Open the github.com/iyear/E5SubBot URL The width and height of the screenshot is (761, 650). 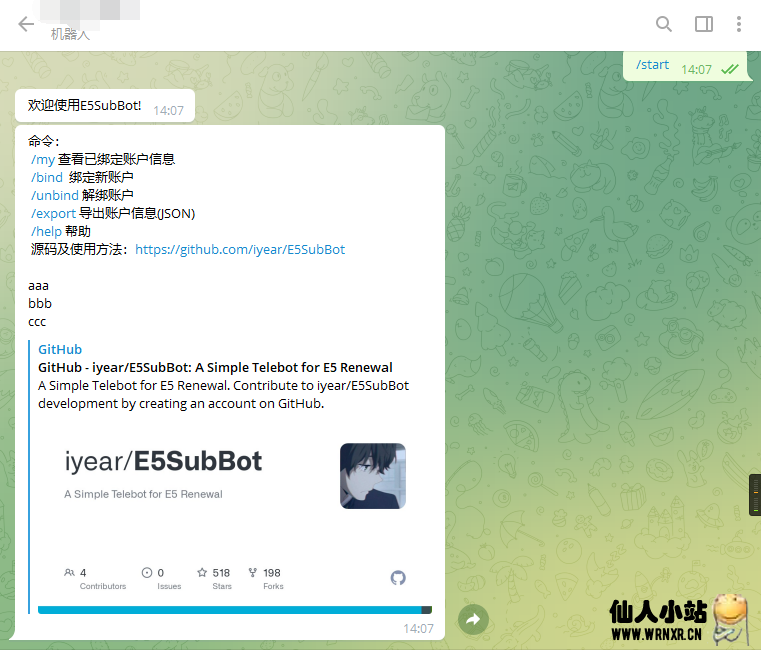click(240, 250)
